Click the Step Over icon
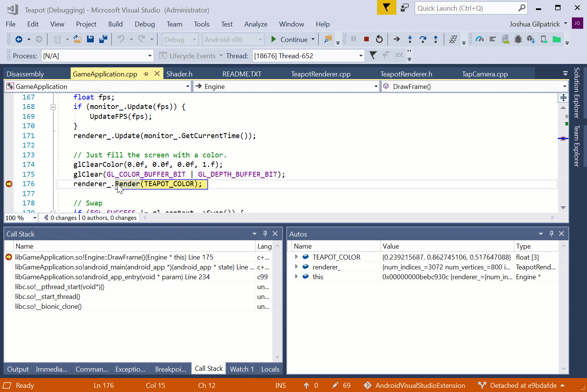Image resolution: width=587 pixels, height=392 pixels. click(x=423, y=39)
